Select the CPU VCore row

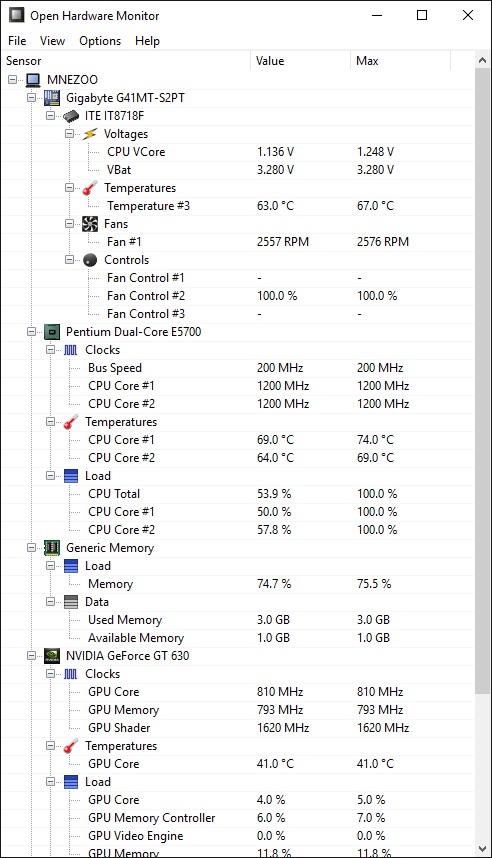tap(238, 152)
